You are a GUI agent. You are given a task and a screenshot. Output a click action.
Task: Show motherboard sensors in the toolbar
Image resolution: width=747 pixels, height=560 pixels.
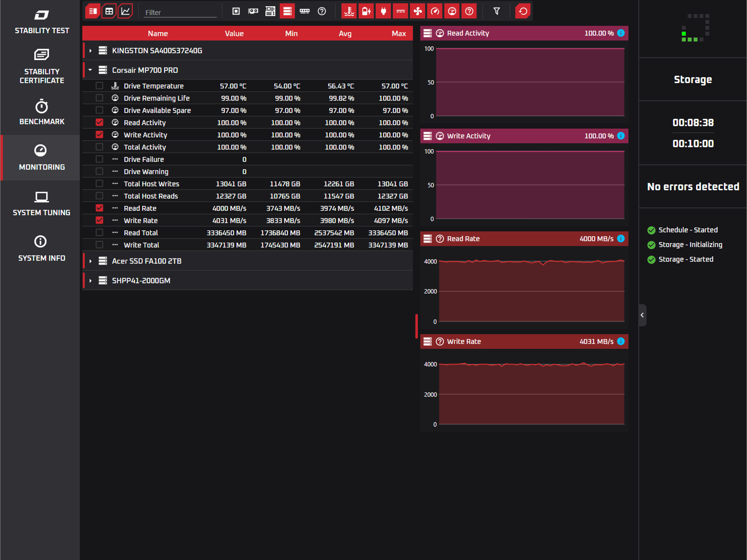270,11
